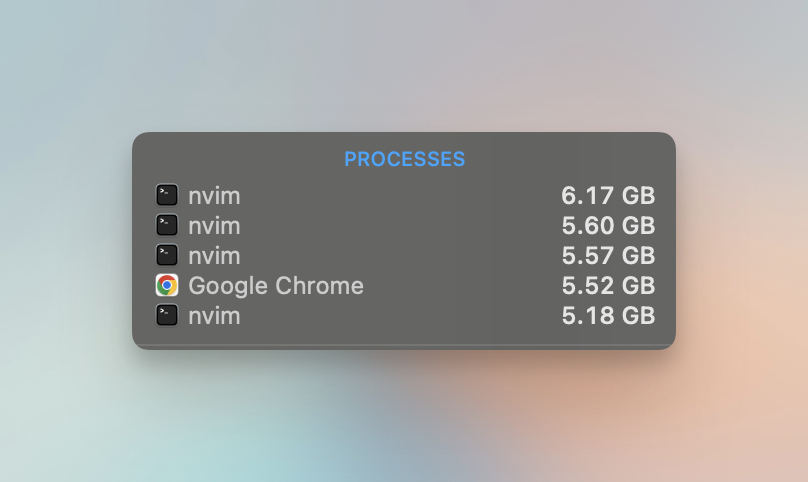Click the 6.17 GB memory value
This screenshot has width=808, height=482.
click(x=608, y=196)
